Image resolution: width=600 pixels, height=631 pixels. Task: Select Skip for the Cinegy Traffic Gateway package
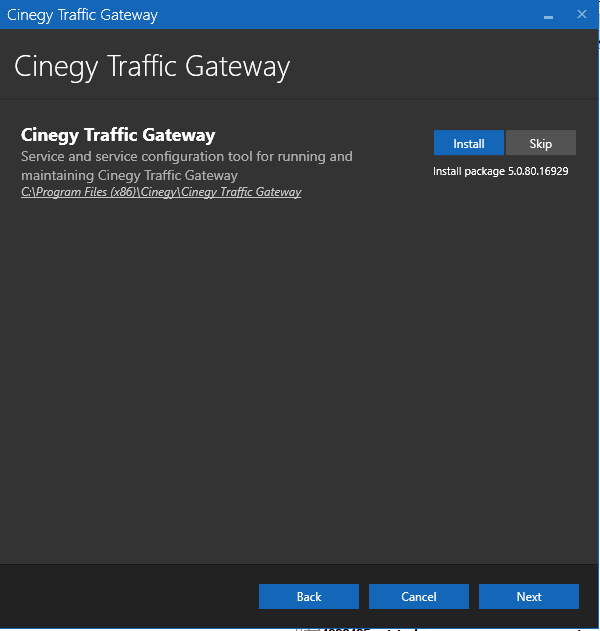tap(540, 143)
